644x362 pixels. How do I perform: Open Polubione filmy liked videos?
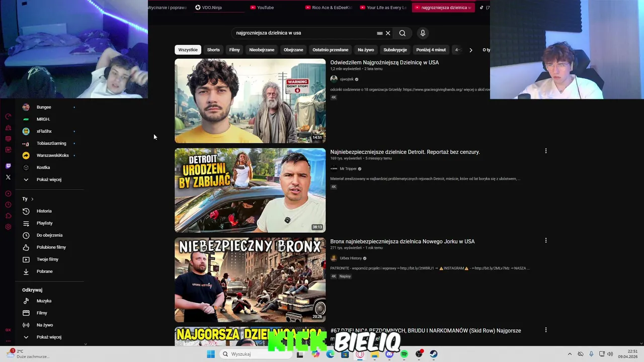51,247
